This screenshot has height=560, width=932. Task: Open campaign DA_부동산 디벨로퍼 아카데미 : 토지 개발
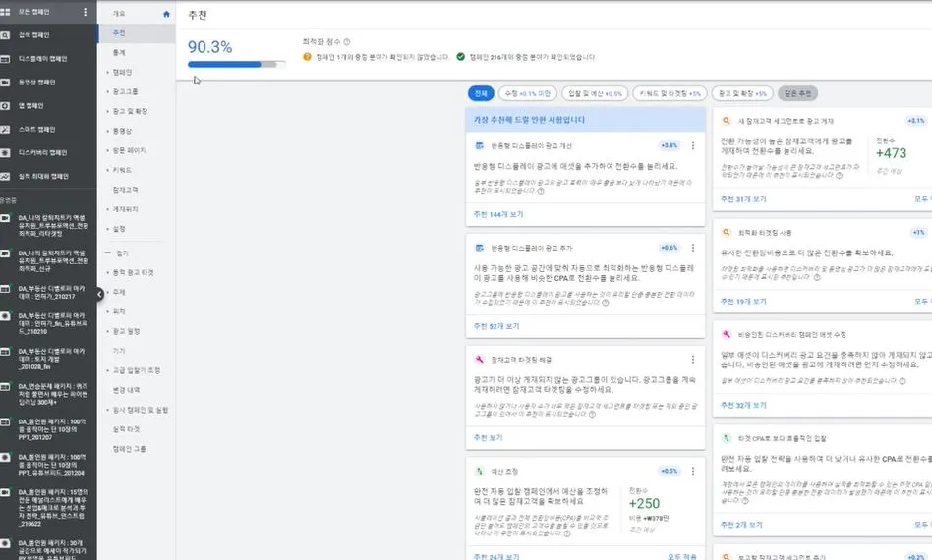click(x=51, y=359)
